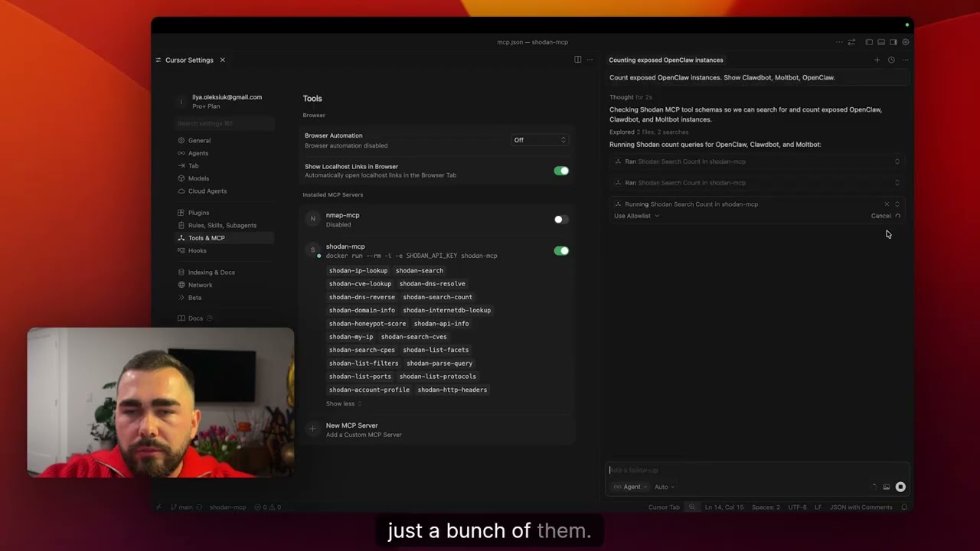
Task: Open chat history clock icon
Action: coord(891,60)
